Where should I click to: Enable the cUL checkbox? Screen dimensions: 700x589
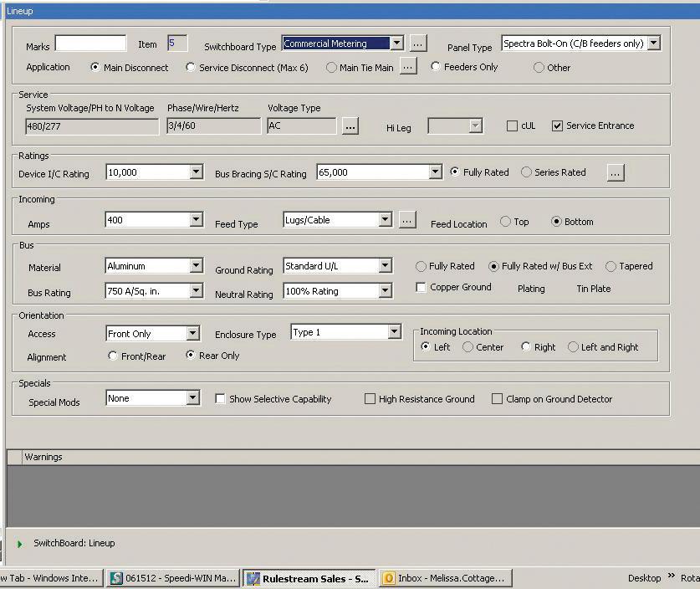tap(512, 126)
